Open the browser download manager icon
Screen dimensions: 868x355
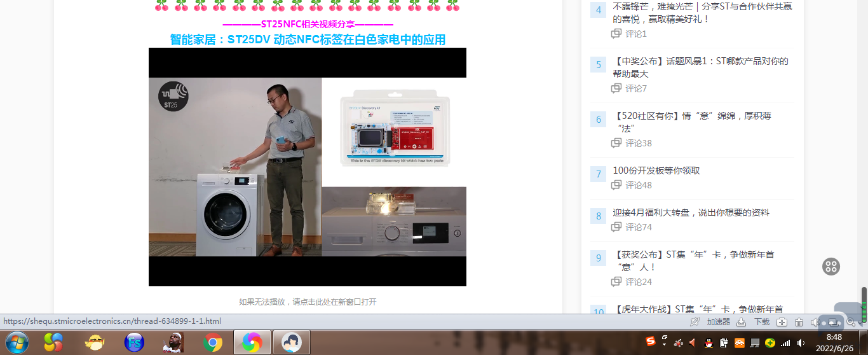[x=741, y=322]
